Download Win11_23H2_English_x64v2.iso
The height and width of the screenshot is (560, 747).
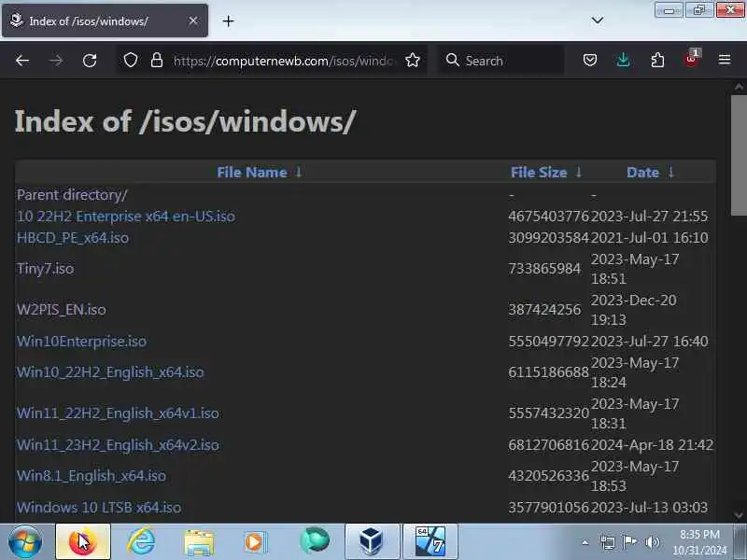118,445
